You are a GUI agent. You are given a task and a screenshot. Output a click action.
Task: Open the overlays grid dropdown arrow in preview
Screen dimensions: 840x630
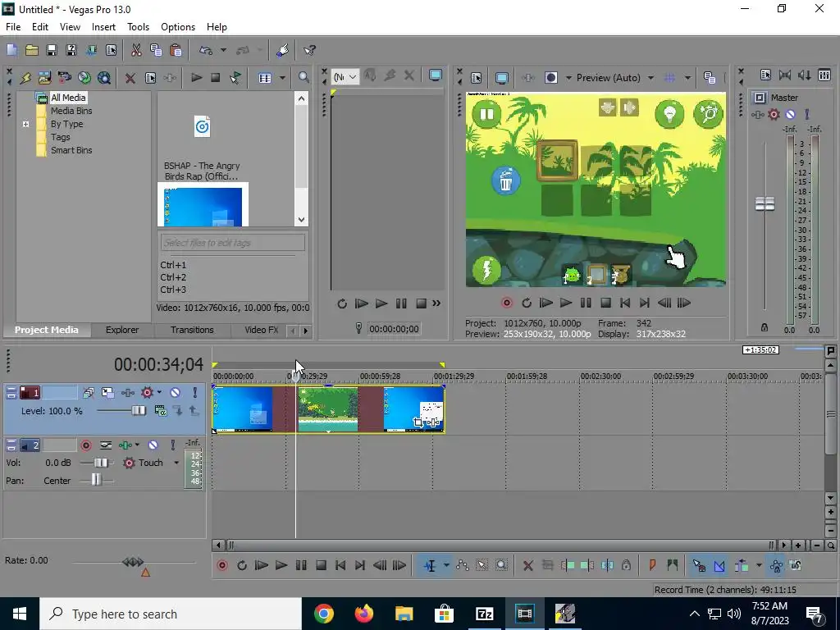tap(687, 78)
